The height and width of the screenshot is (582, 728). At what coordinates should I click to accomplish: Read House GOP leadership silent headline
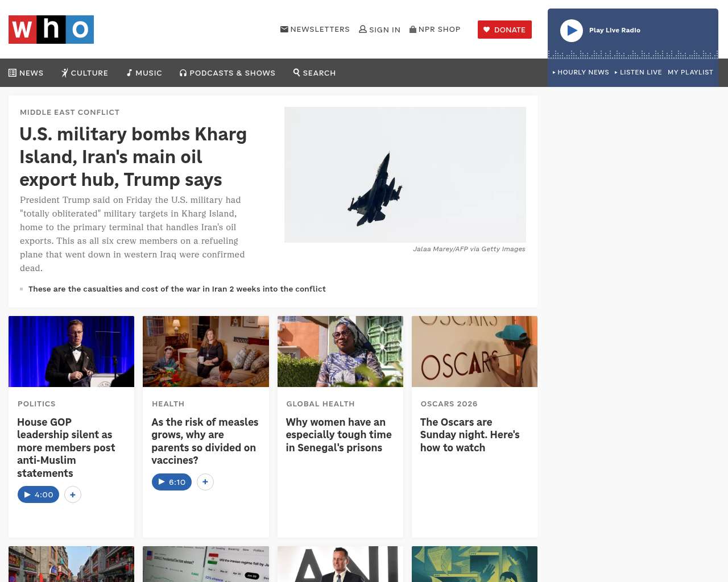tap(66, 447)
